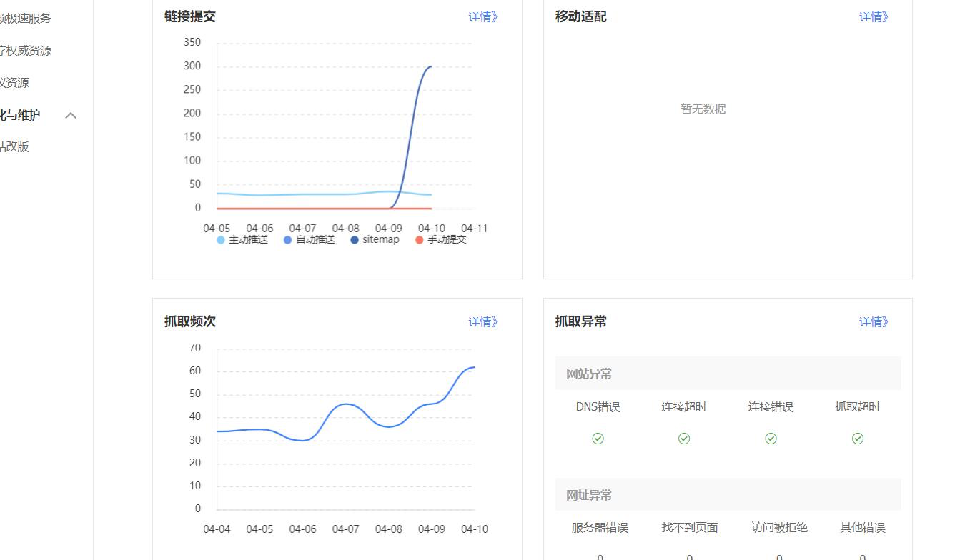
Task: Click the 找不到页面 label
Action: (690, 528)
